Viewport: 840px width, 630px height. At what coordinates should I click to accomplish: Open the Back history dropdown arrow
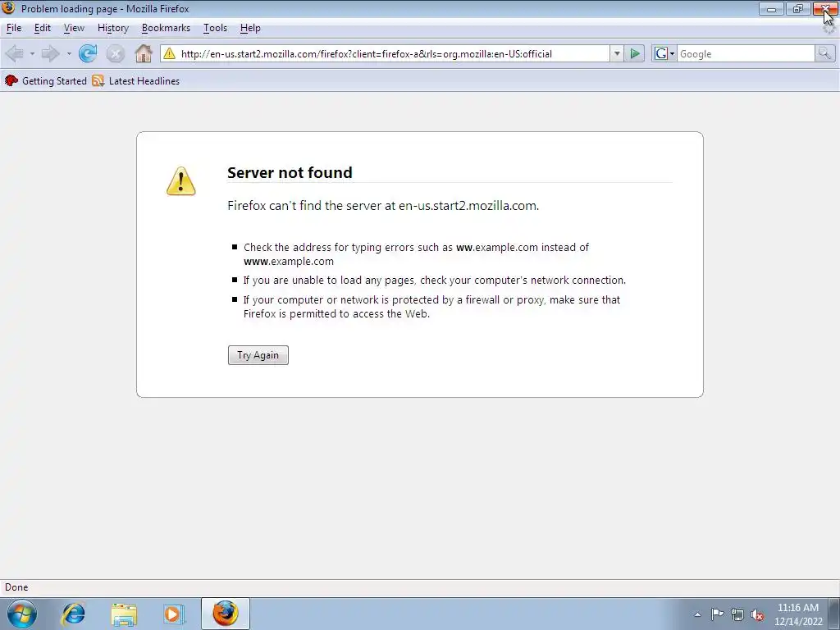pyautogui.click(x=32, y=53)
